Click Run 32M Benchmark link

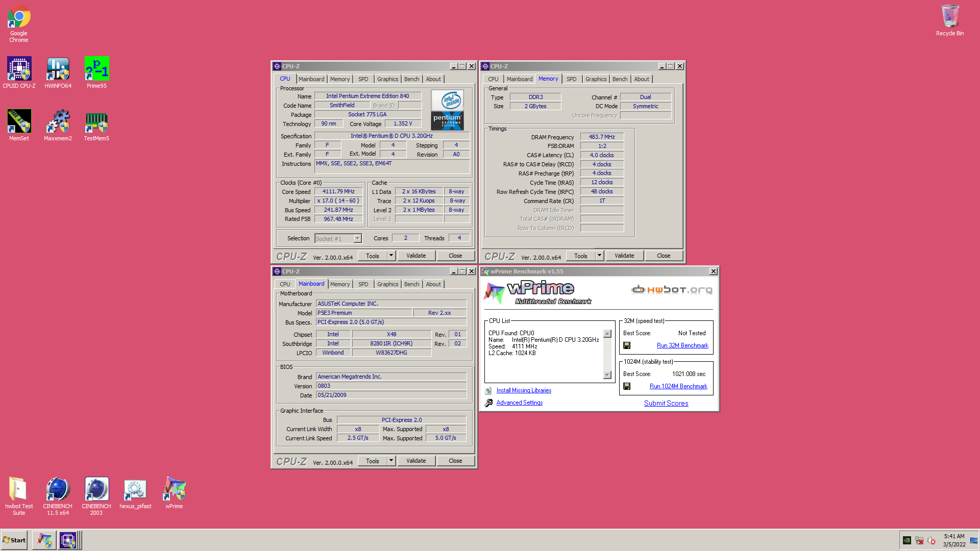click(x=682, y=345)
